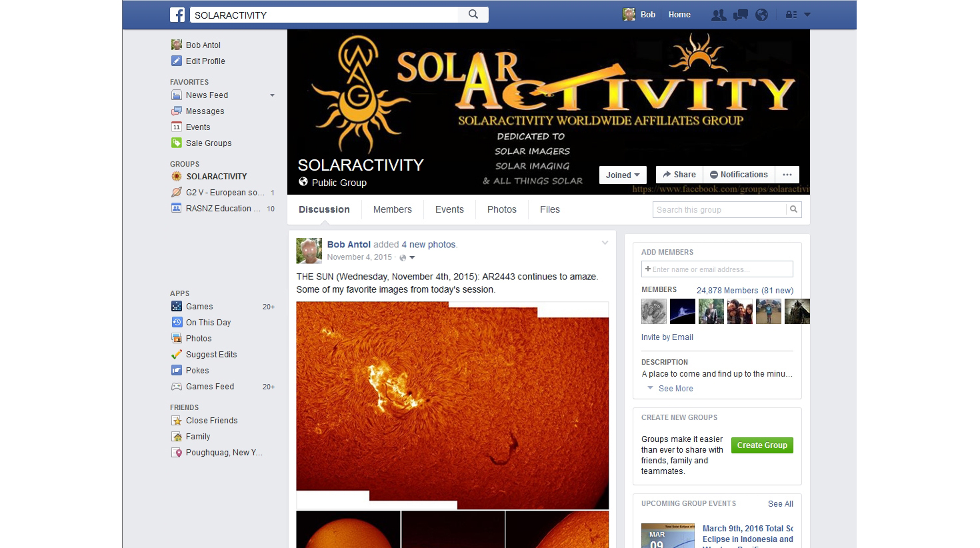
Task: Click the Edit Profile pencil icon
Action: (x=177, y=61)
